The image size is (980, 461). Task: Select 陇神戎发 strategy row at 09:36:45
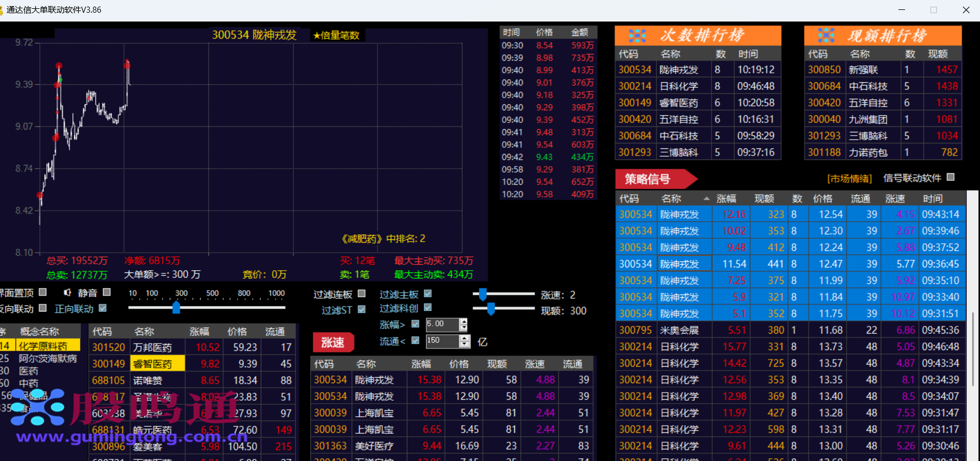[790, 264]
